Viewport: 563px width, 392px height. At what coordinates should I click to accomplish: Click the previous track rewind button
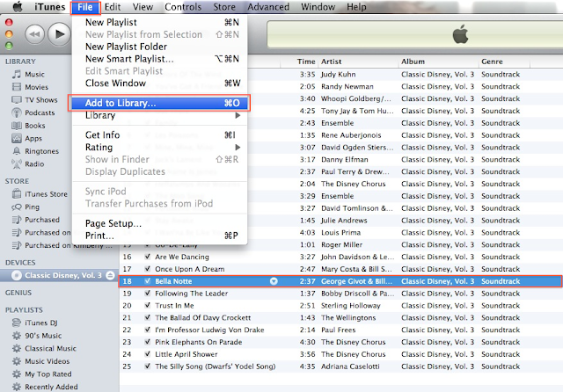coord(34,34)
